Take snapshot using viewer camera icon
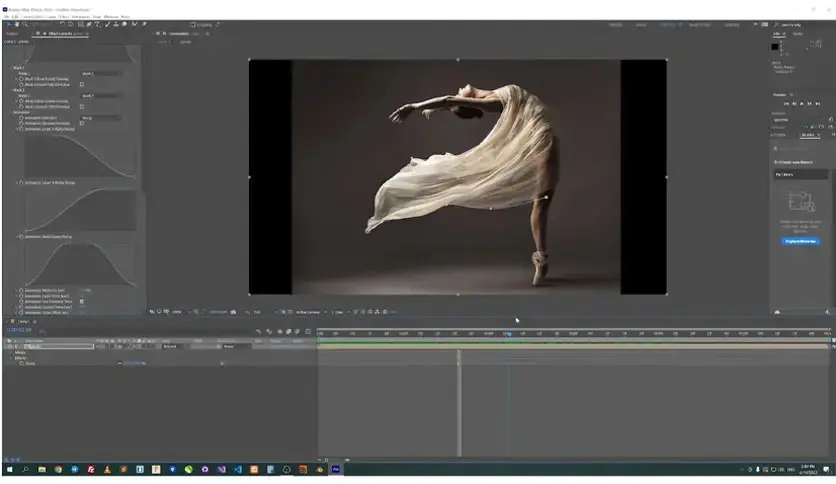 pos(233,312)
